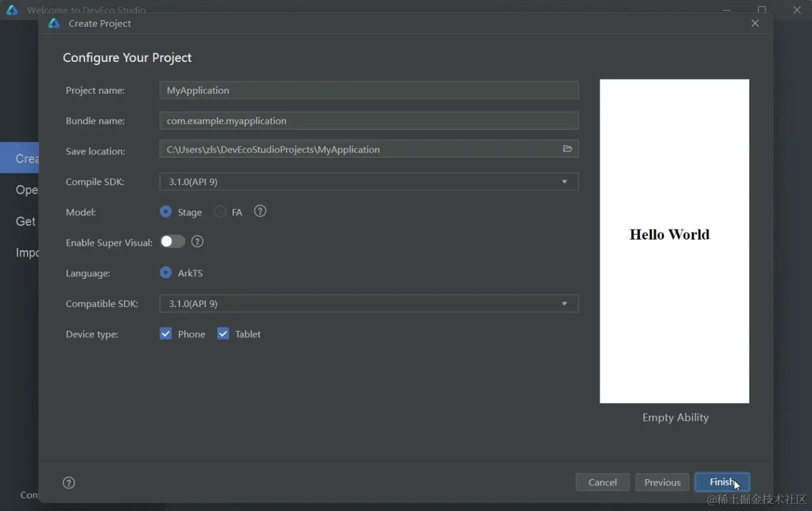This screenshot has height=511, width=812.
Task: Click the Project name input field
Action: click(x=369, y=90)
